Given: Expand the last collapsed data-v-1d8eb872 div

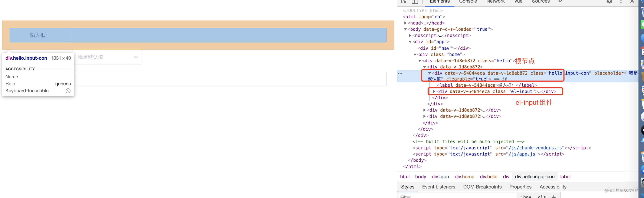Looking at the screenshot, I should (x=424, y=116).
